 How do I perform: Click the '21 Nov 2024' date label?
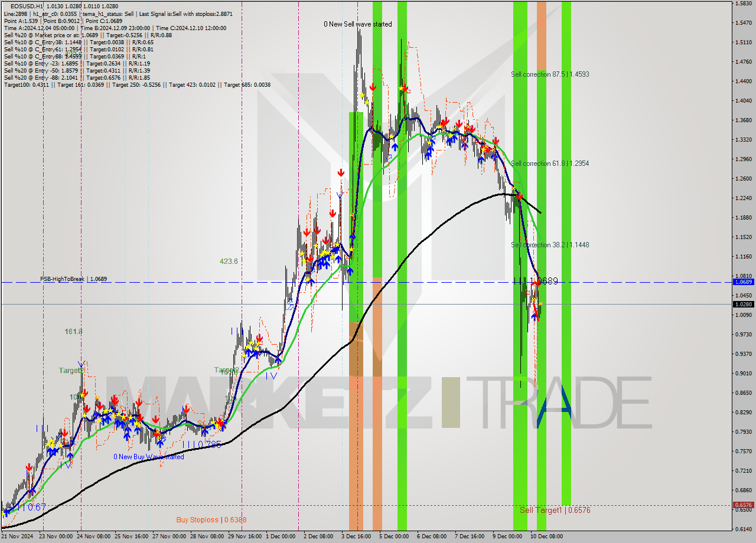(18, 537)
